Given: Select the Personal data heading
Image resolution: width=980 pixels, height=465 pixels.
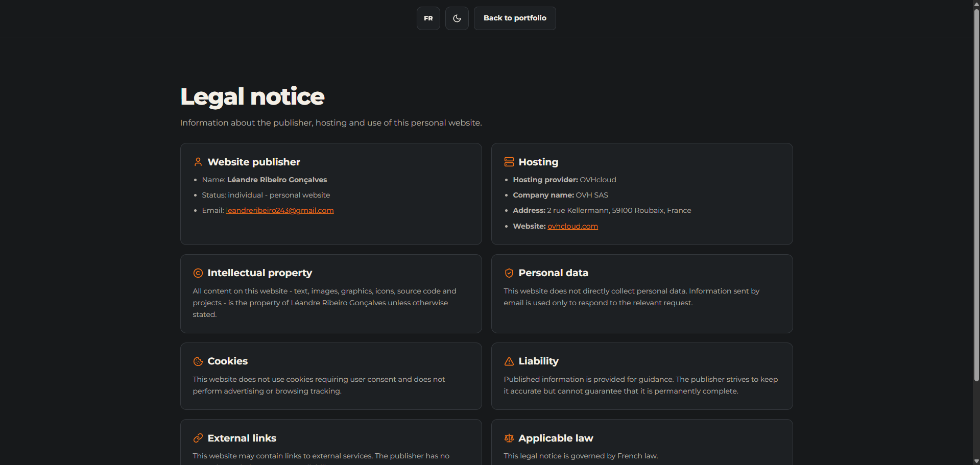Looking at the screenshot, I should click(553, 273).
